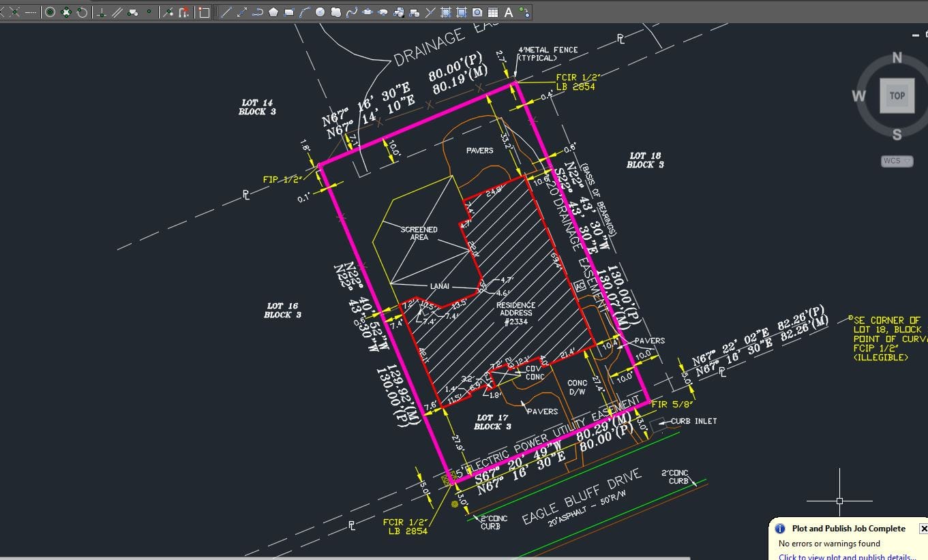
Task: Toggle Snap to Parallel object snap
Action: [117, 12]
